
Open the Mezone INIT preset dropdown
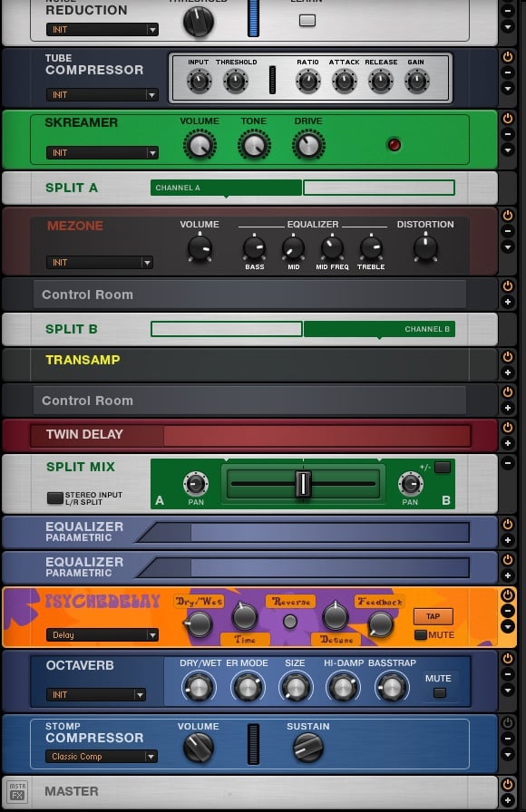pyautogui.click(x=100, y=263)
